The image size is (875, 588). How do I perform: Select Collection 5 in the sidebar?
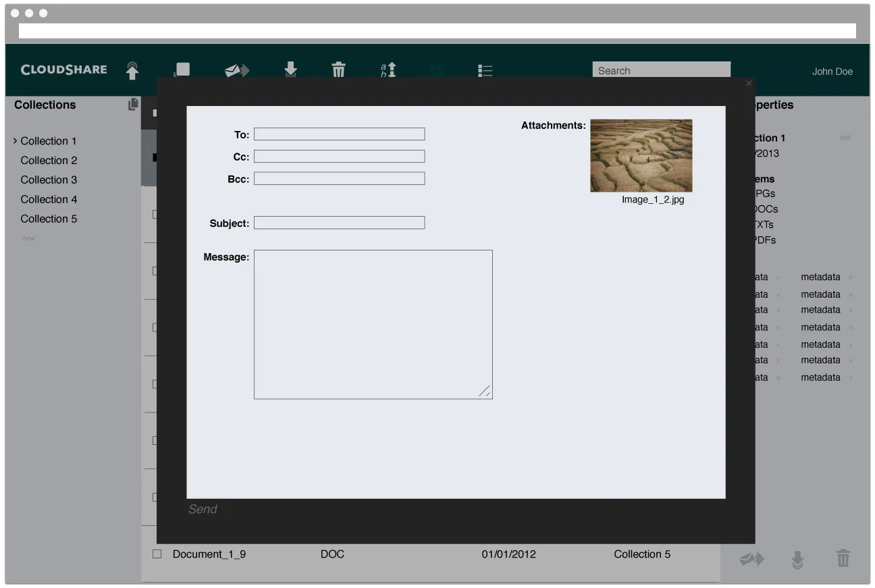[x=49, y=219]
